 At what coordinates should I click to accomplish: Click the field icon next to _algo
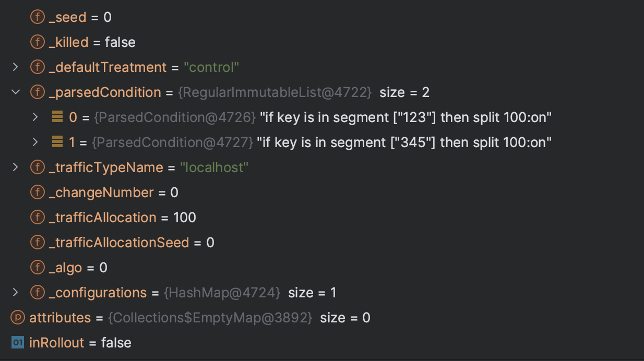[37, 268]
